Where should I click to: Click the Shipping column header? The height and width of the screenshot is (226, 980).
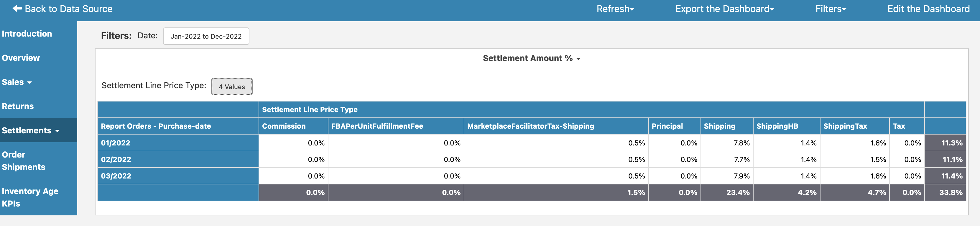point(719,126)
